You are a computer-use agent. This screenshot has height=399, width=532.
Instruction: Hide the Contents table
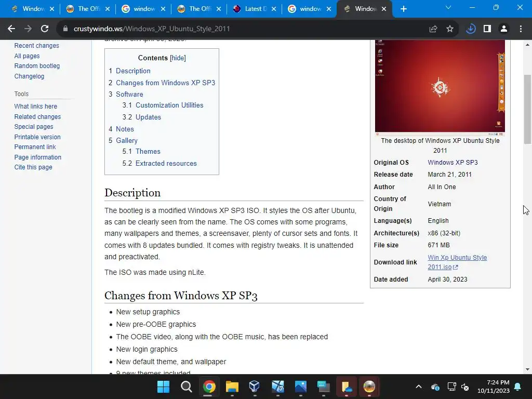tap(178, 58)
